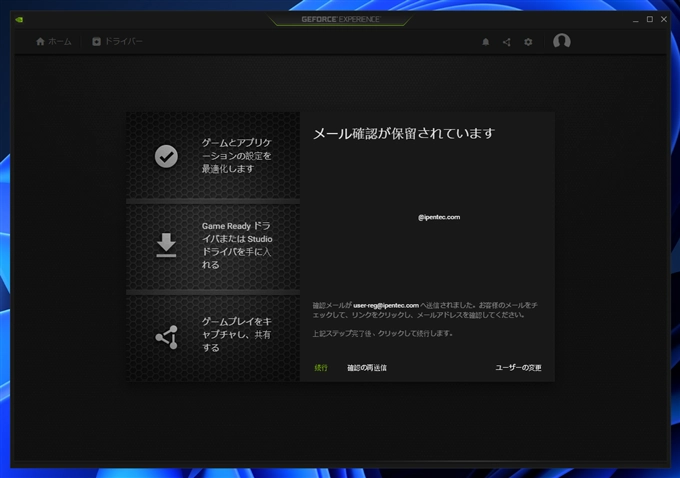Click the ゲームプレイをキャプチャし、共有する text
Image resolution: width=680 pixels, height=478 pixels.
click(x=237, y=334)
